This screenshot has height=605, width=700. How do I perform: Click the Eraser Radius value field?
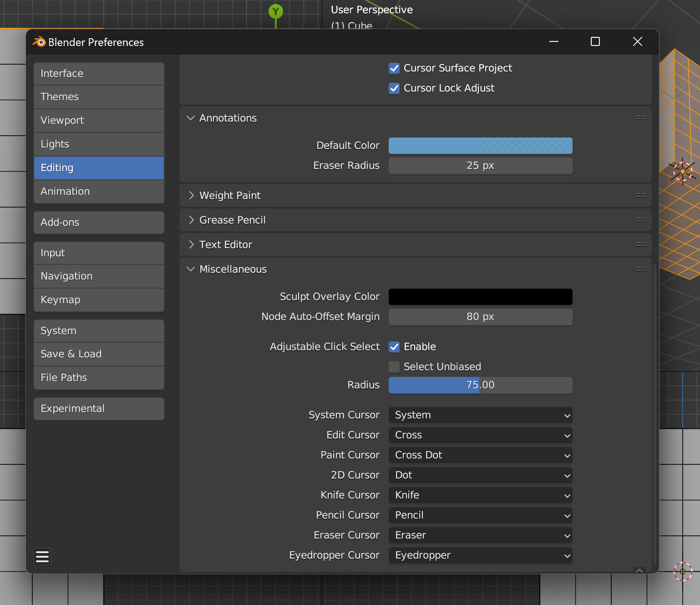click(x=481, y=166)
